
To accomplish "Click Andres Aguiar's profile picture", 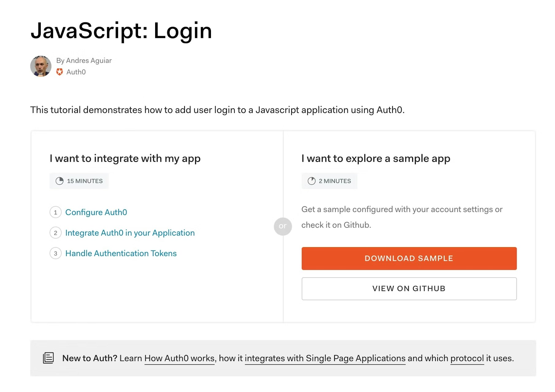I will pos(40,66).
